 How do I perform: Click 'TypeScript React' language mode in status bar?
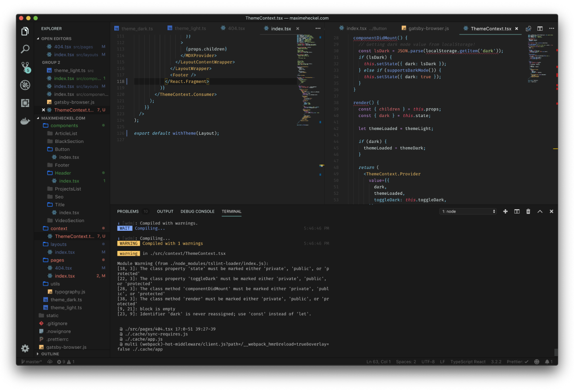coord(468,361)
